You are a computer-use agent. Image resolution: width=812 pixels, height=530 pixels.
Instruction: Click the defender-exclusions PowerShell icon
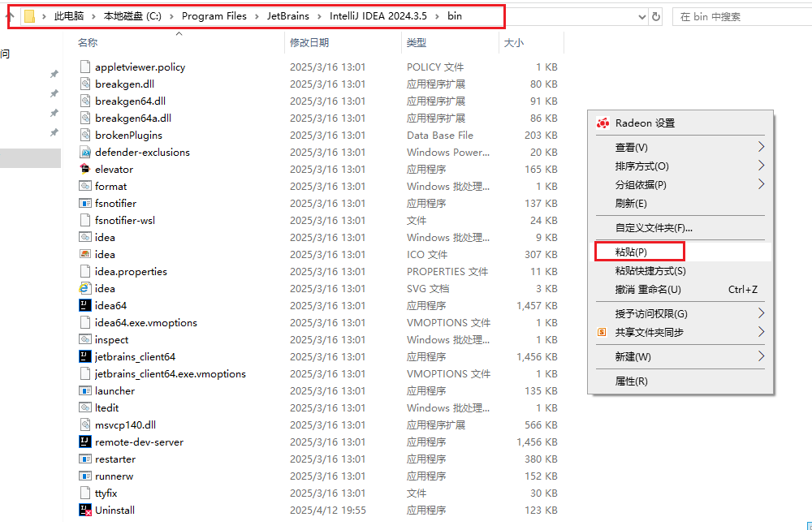(85, 152)
